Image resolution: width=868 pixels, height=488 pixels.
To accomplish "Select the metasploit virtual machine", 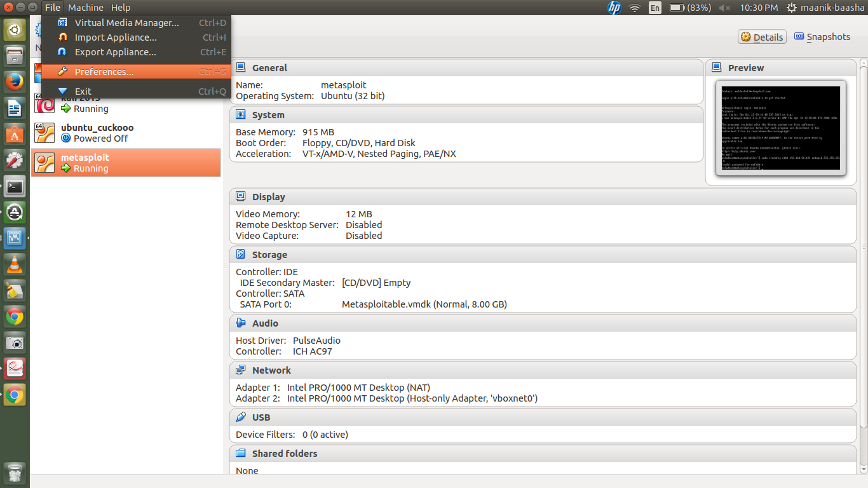I will 126,163.
